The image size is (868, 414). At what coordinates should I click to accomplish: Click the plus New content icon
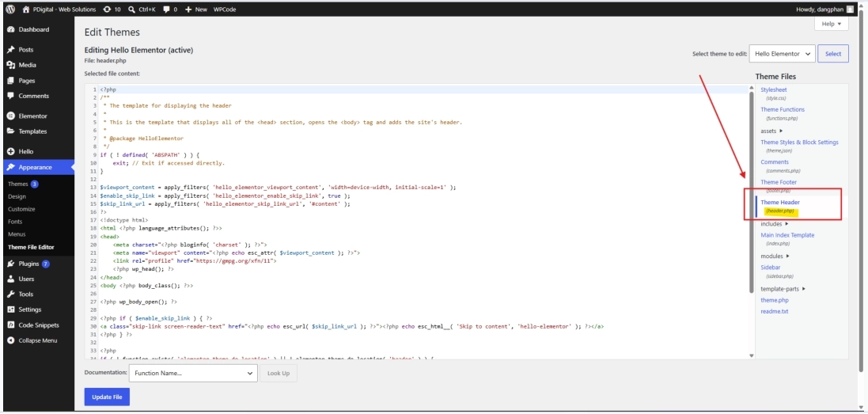[188, 9]
